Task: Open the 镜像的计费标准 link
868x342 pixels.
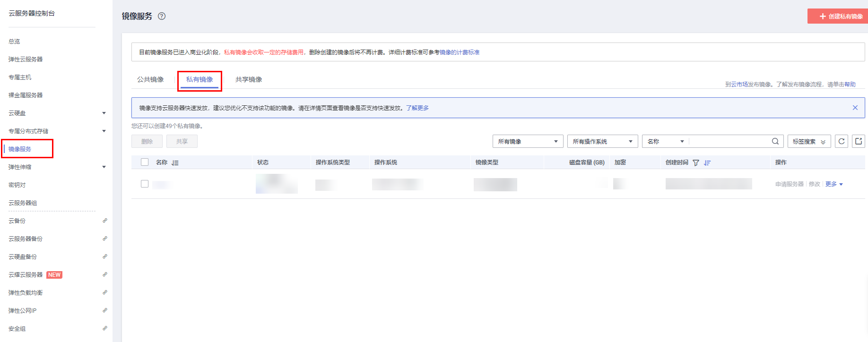Action: (460, 52)
